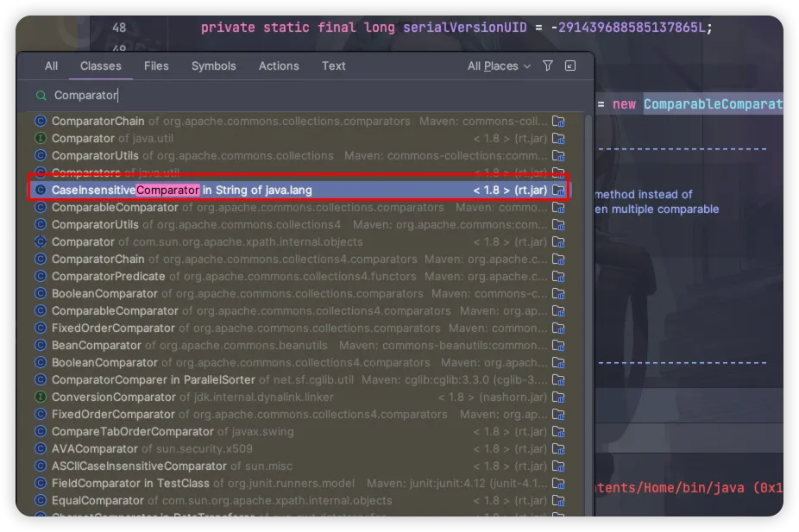
Task: Click the filter funnel icon
Action: point(548,66)
